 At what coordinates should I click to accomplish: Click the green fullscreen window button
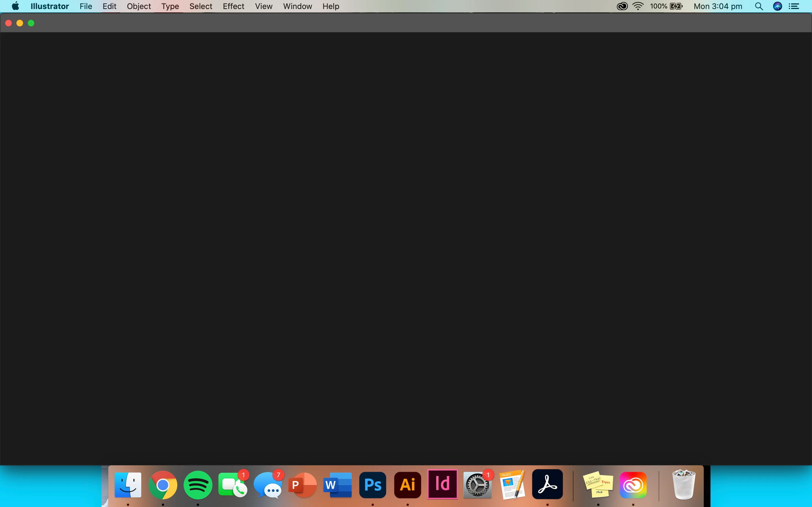(x=31, y=23)
